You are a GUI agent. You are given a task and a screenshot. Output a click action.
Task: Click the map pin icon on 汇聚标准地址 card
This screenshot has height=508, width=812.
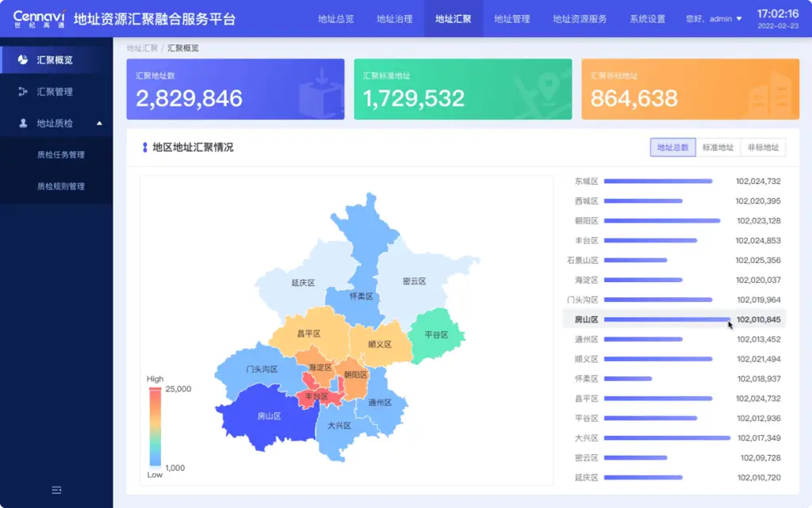pos(546,90)
